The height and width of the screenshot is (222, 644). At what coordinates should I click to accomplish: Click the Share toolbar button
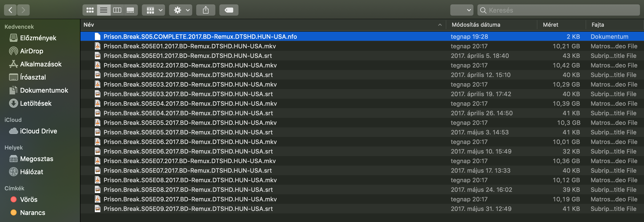(206, 10)
